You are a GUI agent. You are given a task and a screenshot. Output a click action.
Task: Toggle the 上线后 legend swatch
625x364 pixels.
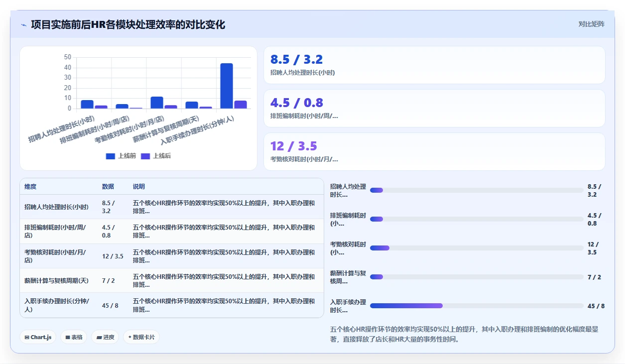point(145,156)
